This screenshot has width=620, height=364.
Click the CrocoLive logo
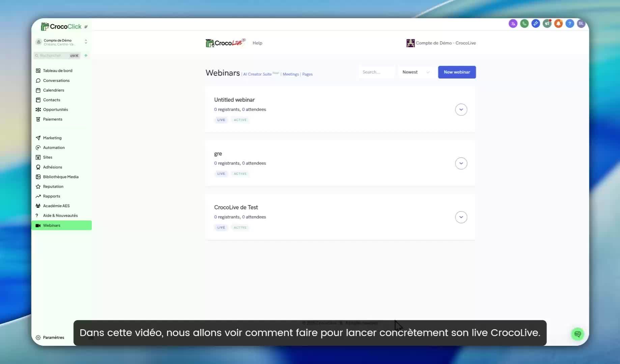pos(225,43)
